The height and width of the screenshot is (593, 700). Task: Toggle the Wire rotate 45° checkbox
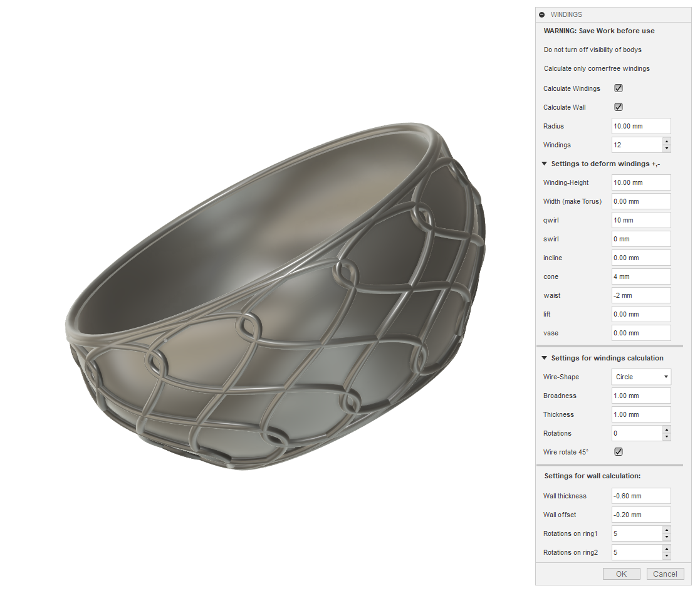(x=619, y=452)
